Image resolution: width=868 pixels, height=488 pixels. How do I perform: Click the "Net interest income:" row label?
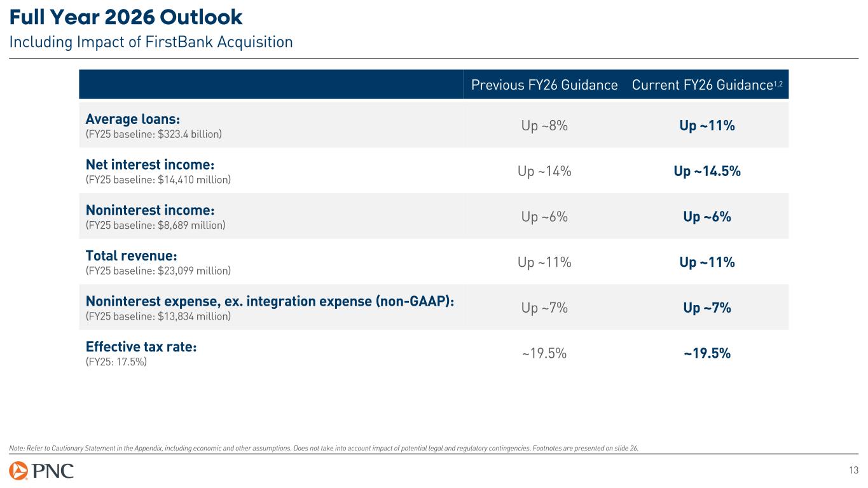[140, 165]
